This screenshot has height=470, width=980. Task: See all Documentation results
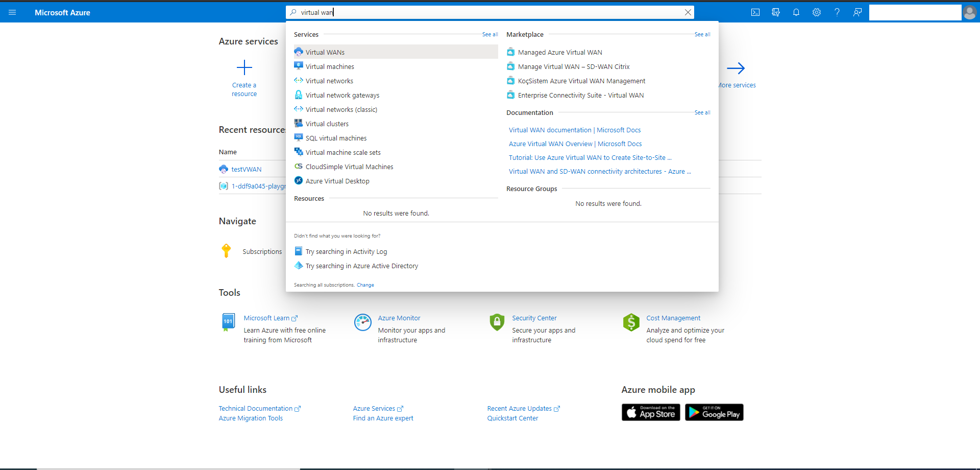(702, 112)
